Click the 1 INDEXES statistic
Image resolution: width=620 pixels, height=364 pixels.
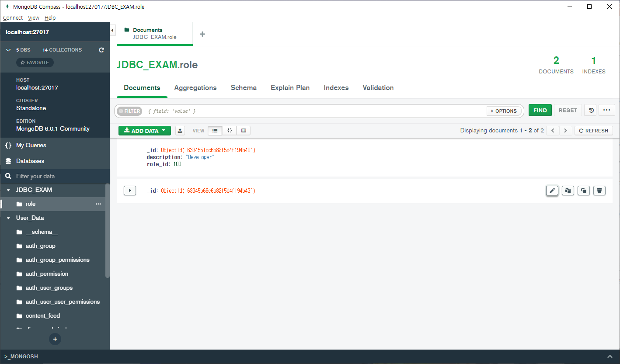(x=594, y=65)
